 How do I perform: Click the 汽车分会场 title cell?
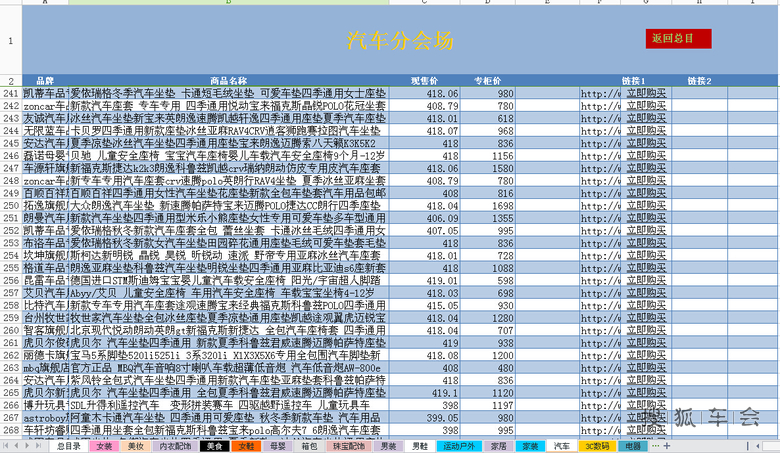click(399, 41)
